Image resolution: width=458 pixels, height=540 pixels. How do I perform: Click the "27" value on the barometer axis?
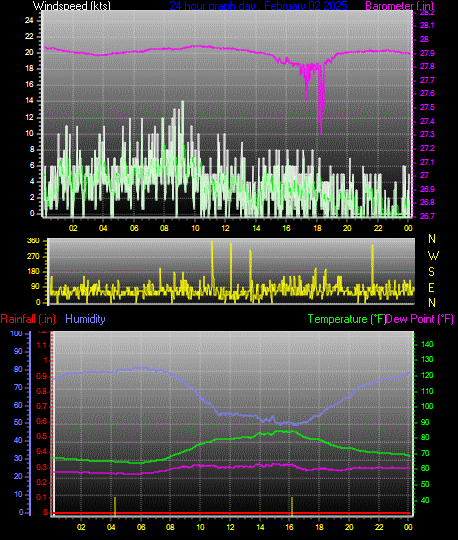pyautogui.click(x=424, y=175)
